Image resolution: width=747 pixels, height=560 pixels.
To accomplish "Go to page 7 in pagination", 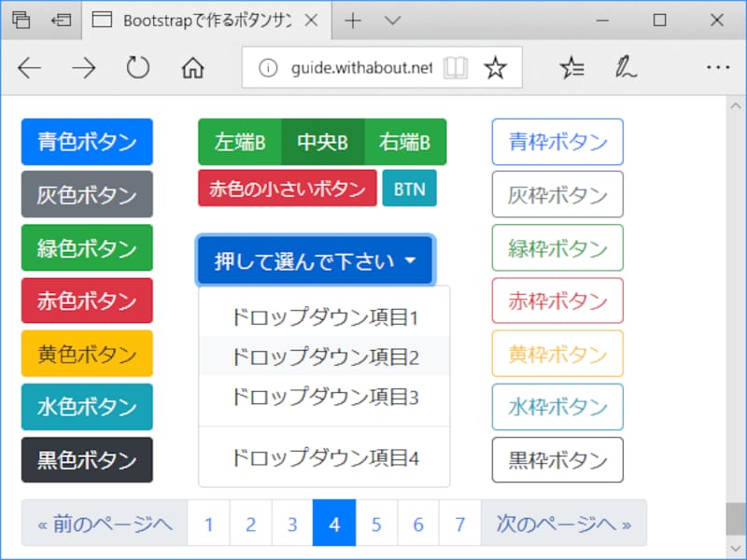I will click(x=459, y=524).
